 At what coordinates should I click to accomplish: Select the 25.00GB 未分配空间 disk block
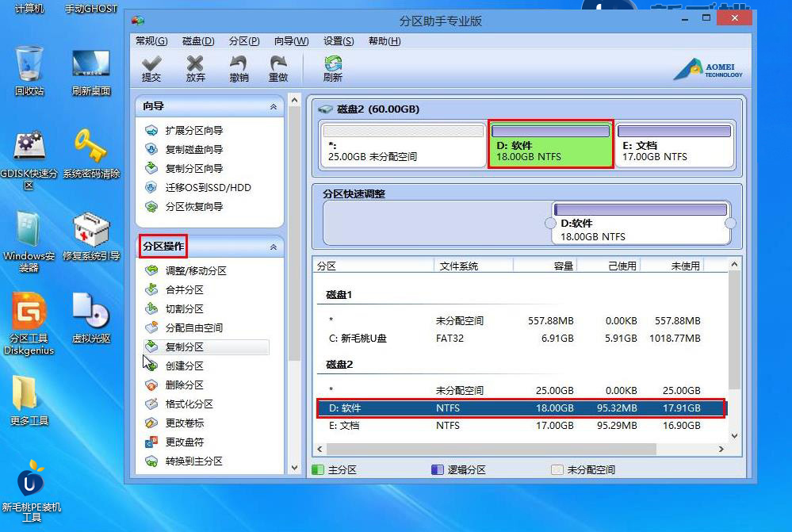click(x=403, y=144)
